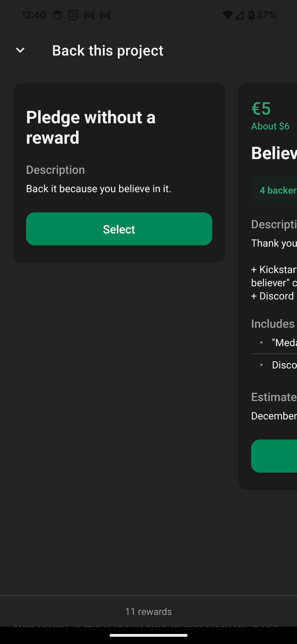Tap the About $6 conversion text
The image size is (297, 644).
click(270, 126)
